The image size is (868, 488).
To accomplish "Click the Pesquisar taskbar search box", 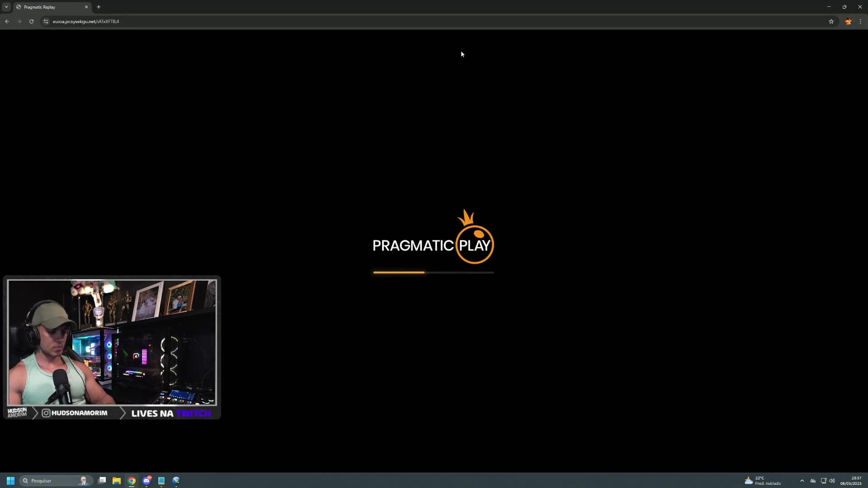I will click(x=56, y=480).
